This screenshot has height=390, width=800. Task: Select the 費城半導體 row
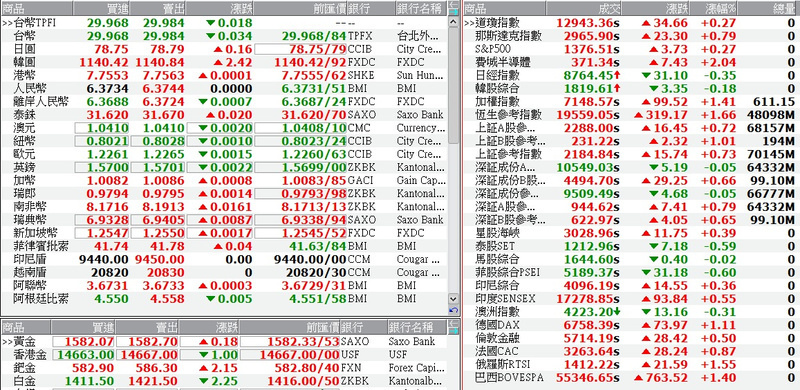coord(631,62)
